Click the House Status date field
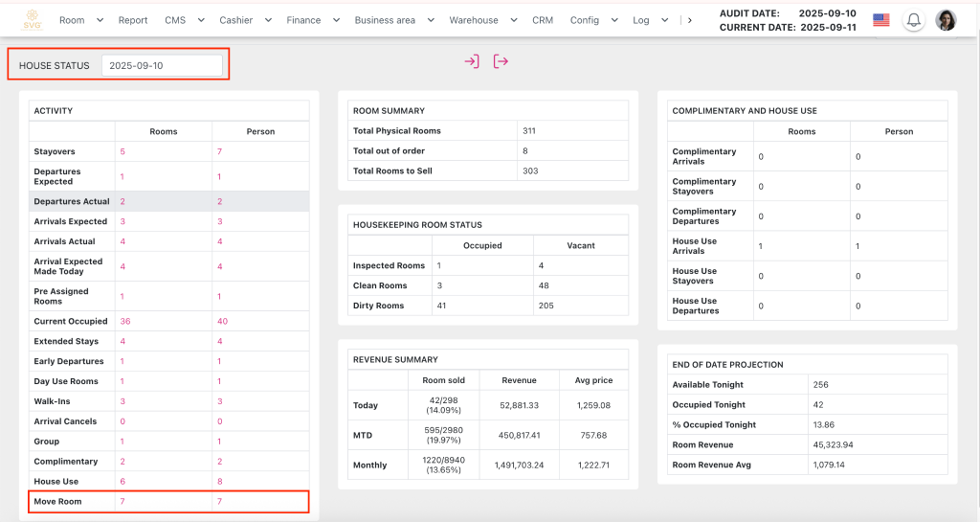Viewport: 980px width, 522px height. (162, 65)
